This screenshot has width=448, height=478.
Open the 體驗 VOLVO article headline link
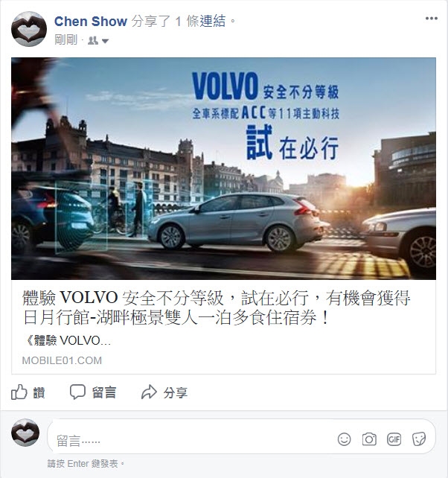[217, 307]
